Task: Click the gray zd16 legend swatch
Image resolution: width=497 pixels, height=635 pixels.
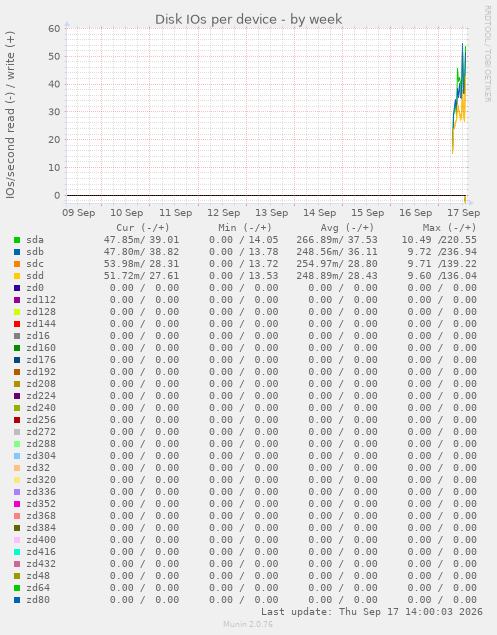Action: click(17, 336)
